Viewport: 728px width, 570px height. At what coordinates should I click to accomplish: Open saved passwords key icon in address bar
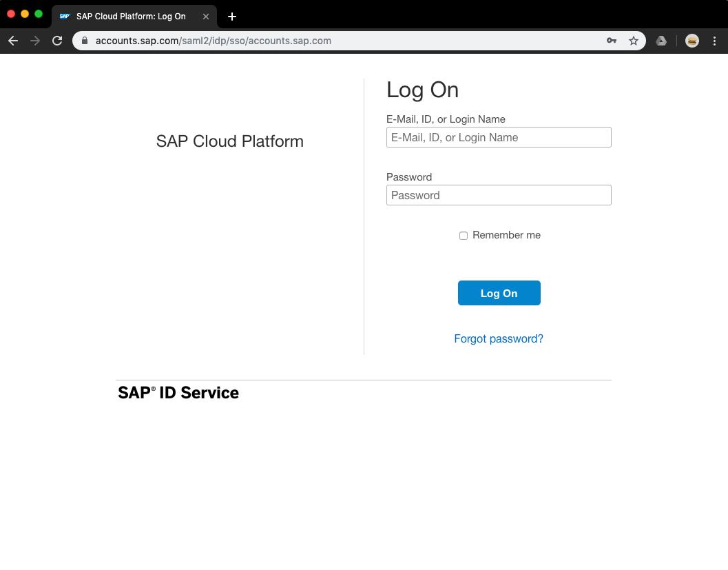(x=612, y=41)
